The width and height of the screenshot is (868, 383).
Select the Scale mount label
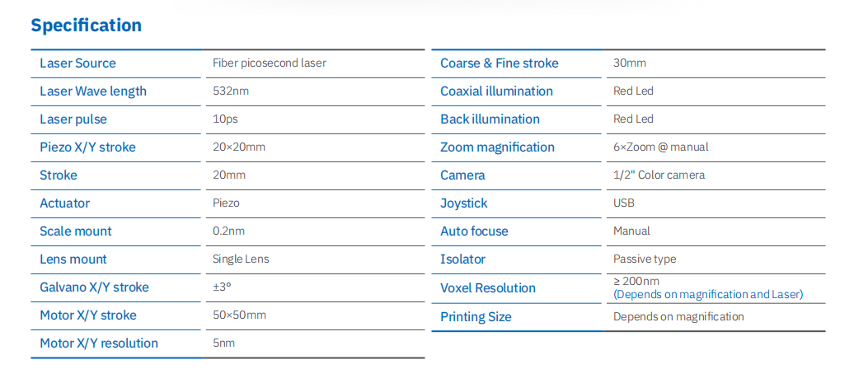76,231
